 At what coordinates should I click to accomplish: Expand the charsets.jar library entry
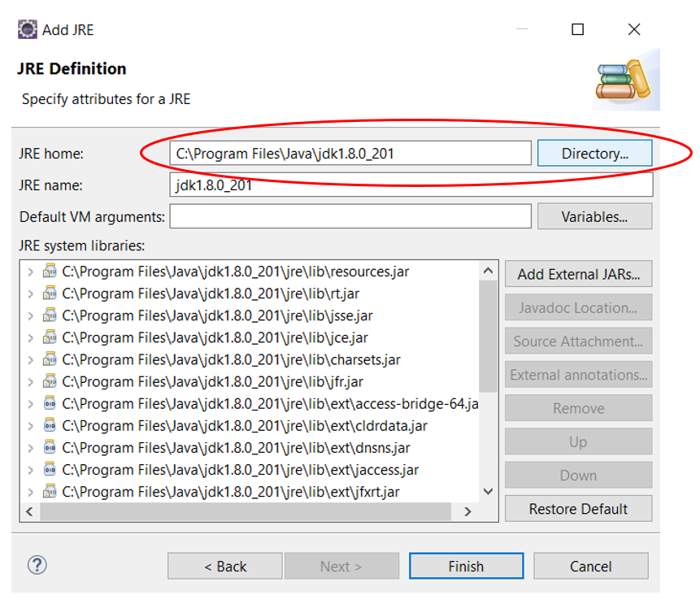click(30, 360)
